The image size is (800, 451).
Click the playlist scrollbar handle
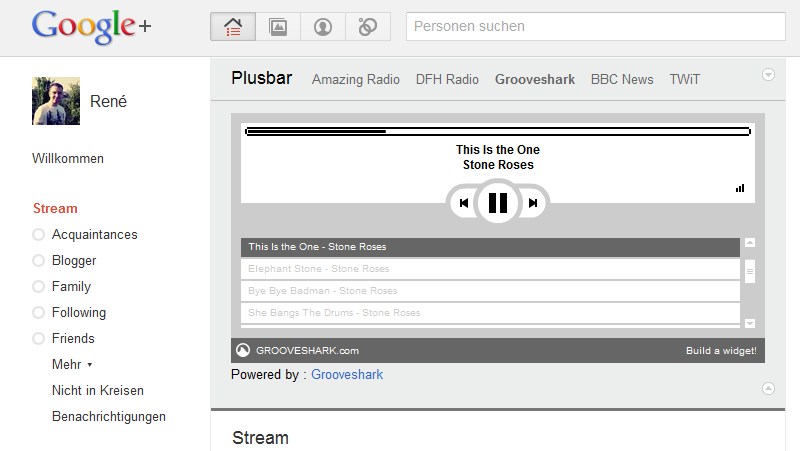point(750,271)
